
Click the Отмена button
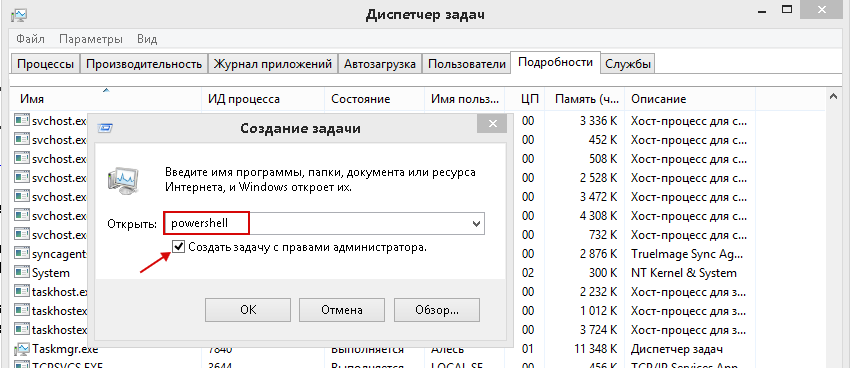tap(341, 310)
